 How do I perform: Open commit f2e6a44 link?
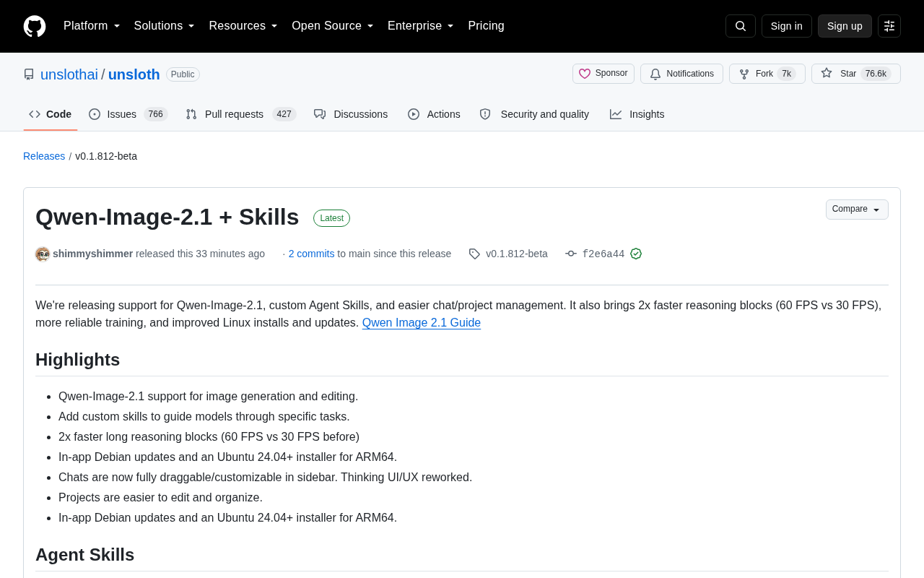[603, 254]
